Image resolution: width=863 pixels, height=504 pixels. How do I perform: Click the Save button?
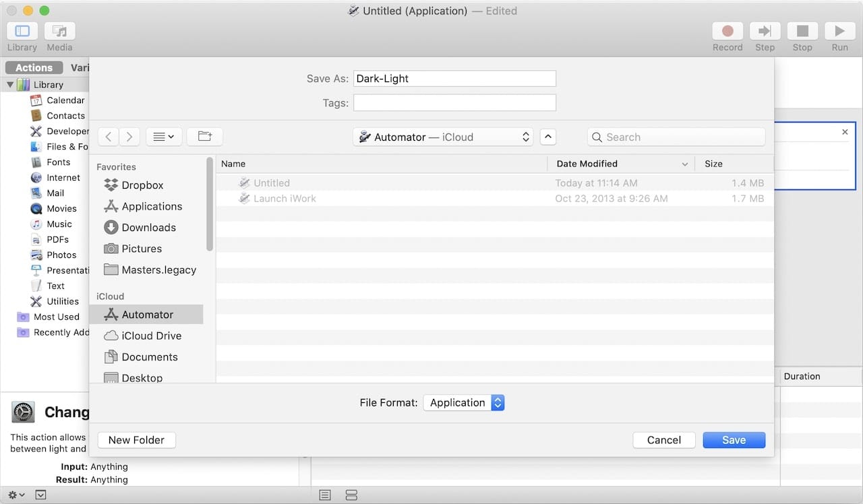coord(734,440)
